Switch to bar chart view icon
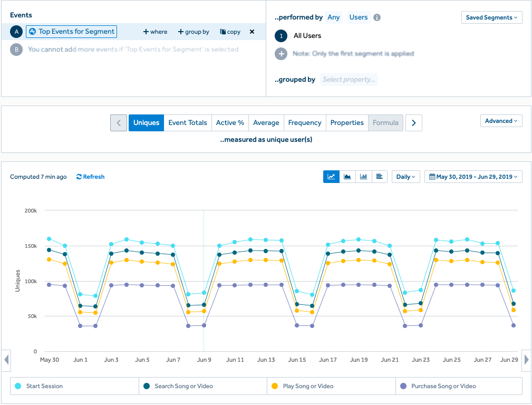The height and width of the screenshot is (405, 532). (364, 177)
